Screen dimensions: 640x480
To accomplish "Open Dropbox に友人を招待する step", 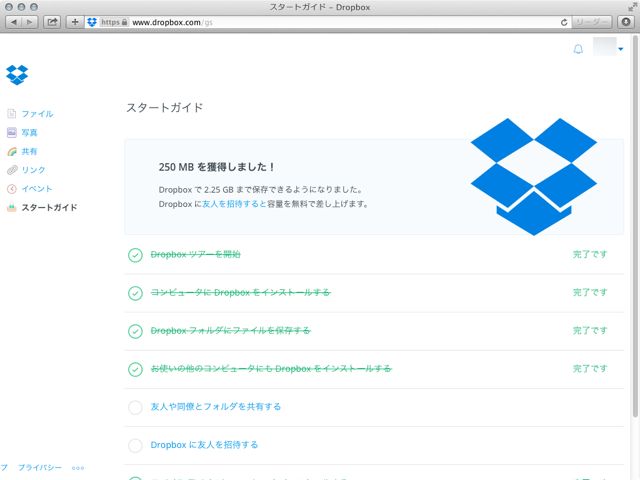I will pos(204,445).
